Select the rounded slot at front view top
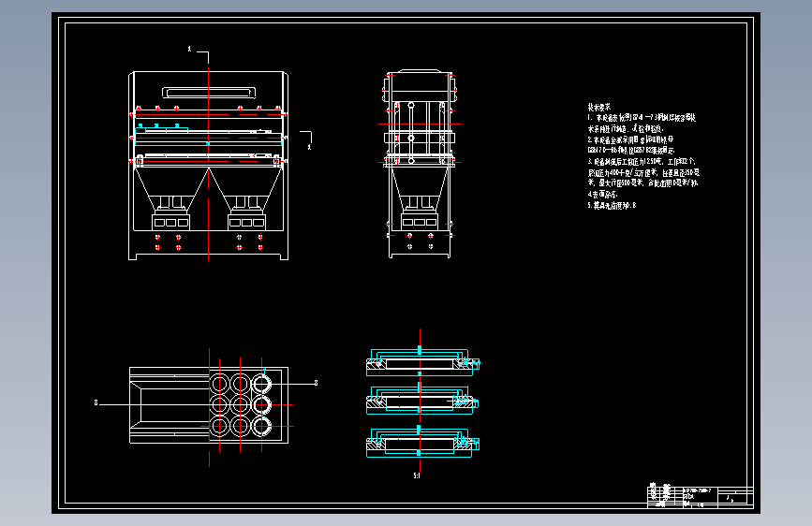This screenshot has height=526, width=812. (x=209, y=93)
